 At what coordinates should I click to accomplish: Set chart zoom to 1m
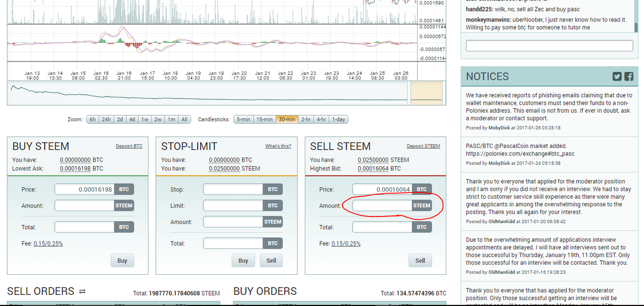172,119
